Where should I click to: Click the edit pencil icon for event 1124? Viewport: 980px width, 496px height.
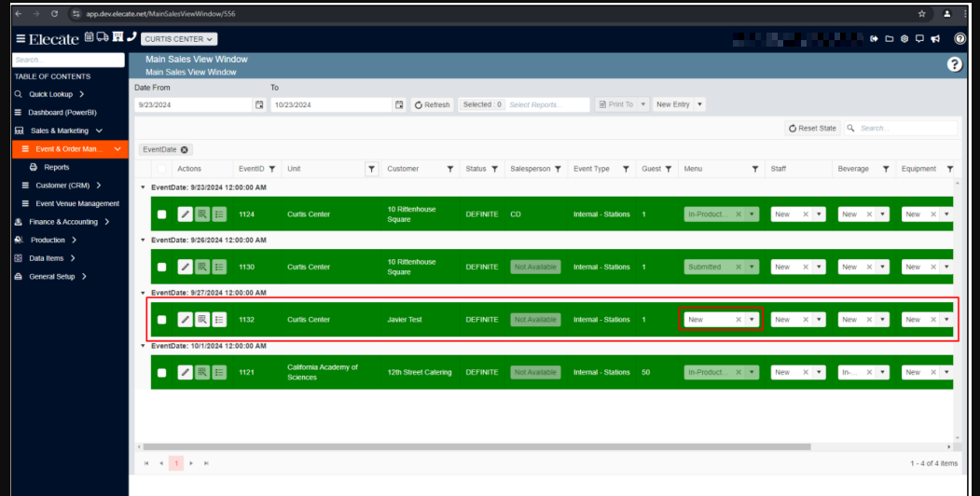tap(186, 214)
